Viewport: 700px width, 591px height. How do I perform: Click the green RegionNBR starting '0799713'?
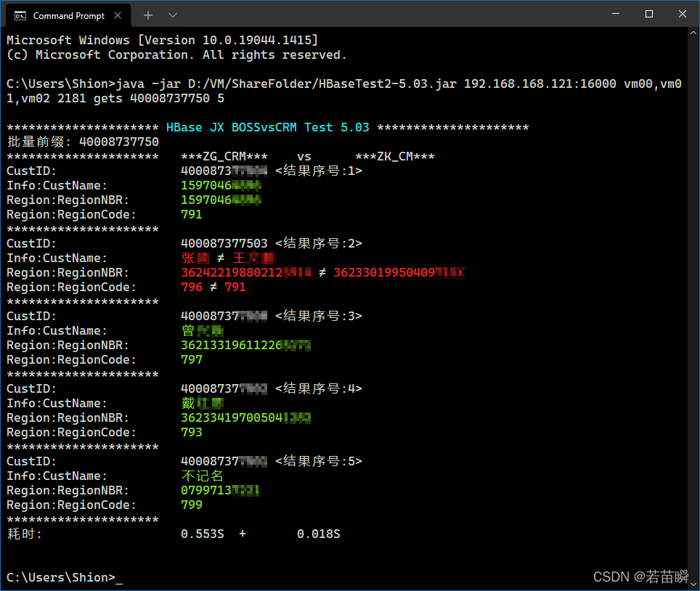coord(220,491)
